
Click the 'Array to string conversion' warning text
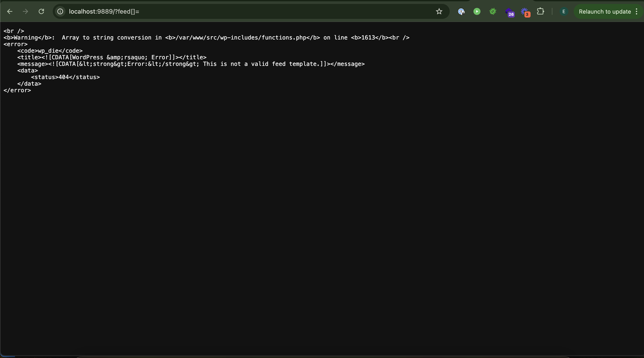coord(108,38)
